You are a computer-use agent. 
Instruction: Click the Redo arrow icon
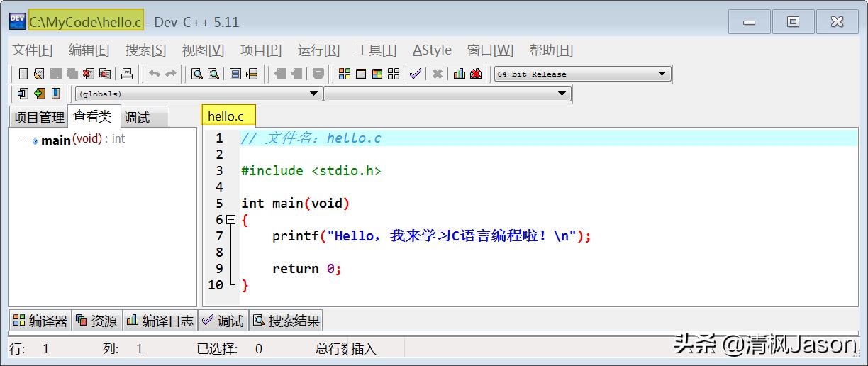[170, 74]
